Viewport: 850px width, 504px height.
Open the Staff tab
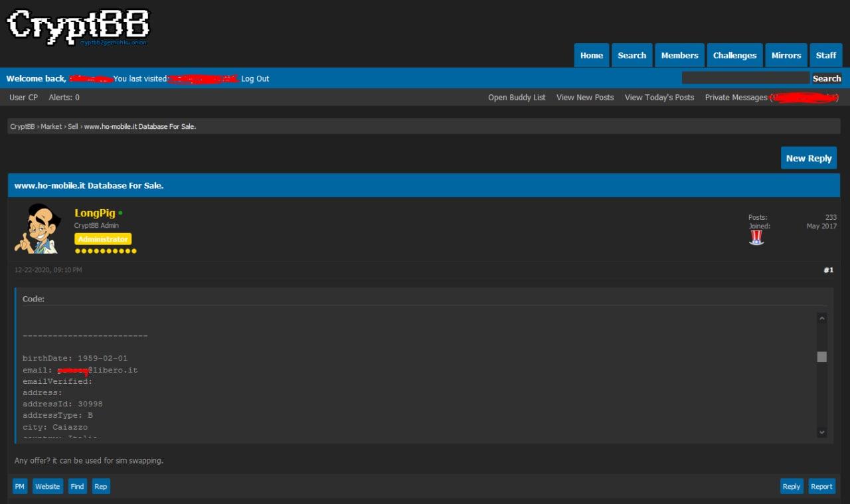[x=826, y=55]
